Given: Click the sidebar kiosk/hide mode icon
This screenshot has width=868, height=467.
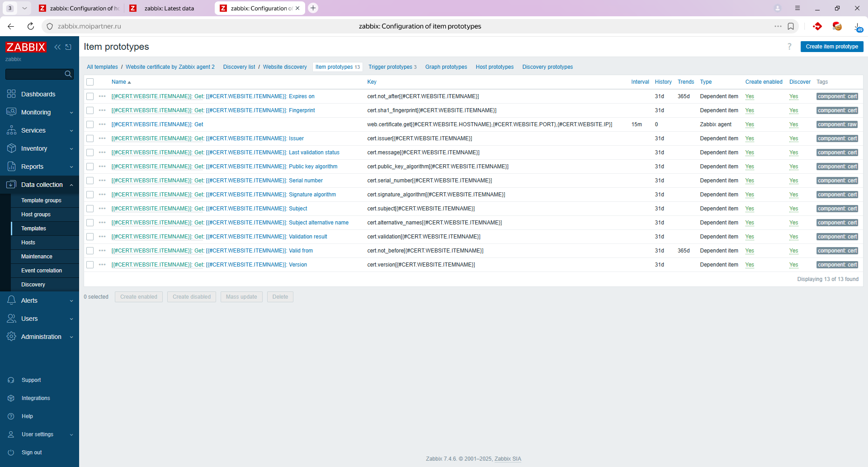Looking at the screenshot, I should 69,47.
